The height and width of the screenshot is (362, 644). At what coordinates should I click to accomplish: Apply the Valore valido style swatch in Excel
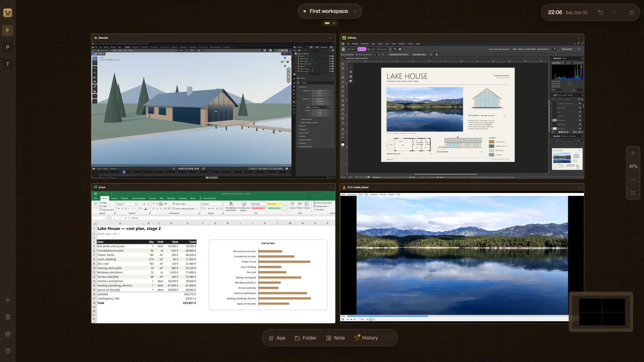[x=275, y=208]
